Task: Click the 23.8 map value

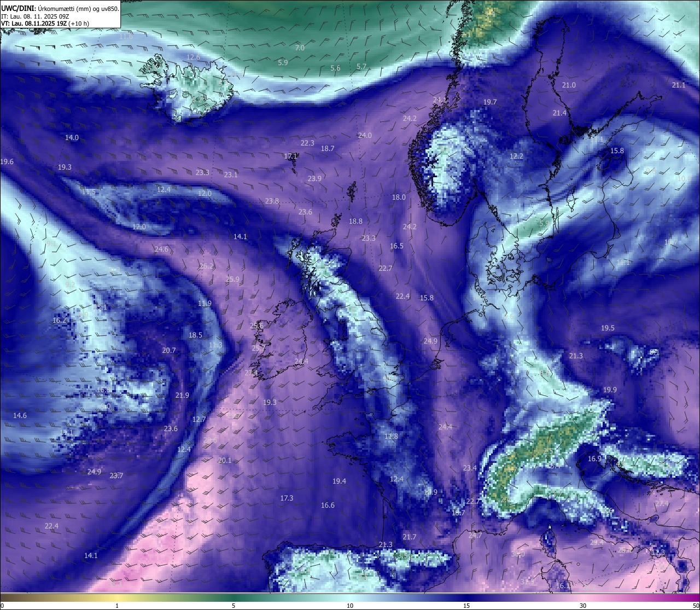Action: pos(272,201)
